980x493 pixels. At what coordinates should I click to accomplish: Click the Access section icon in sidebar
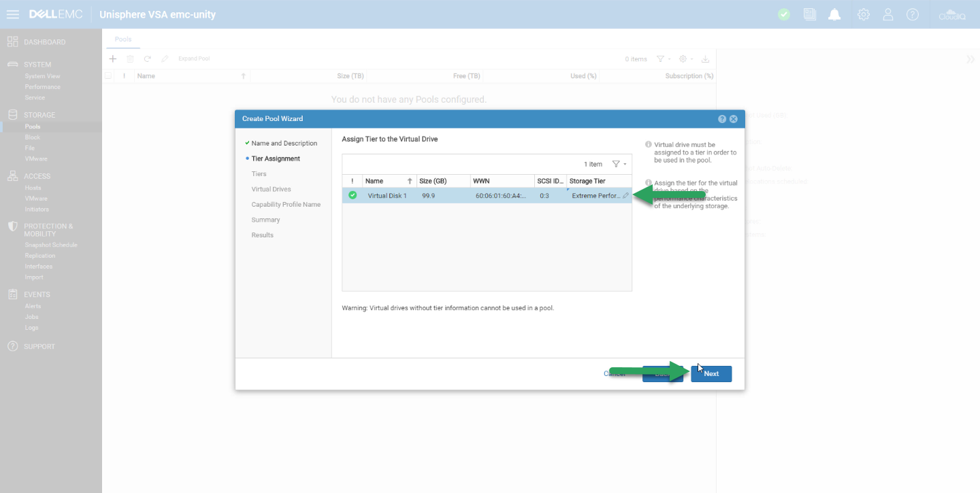pos(12,176)
